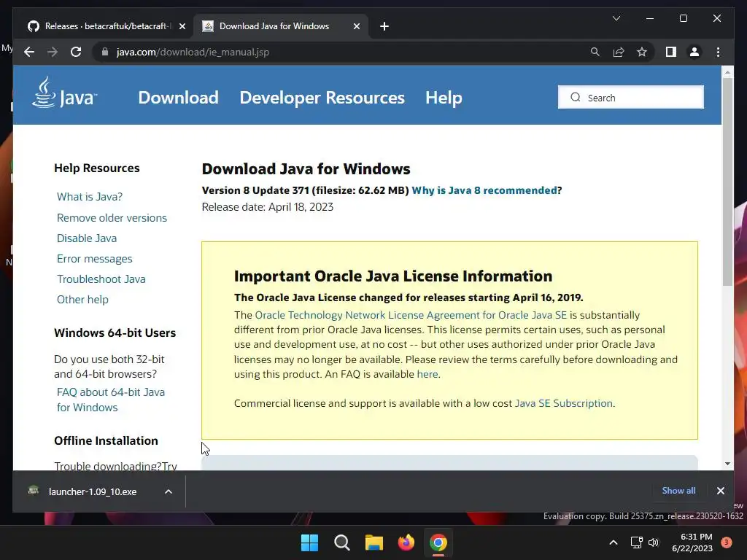This screenshot has width=747, height=560.
Task: Open the Chrome profile icon
Action: point(694,52)
